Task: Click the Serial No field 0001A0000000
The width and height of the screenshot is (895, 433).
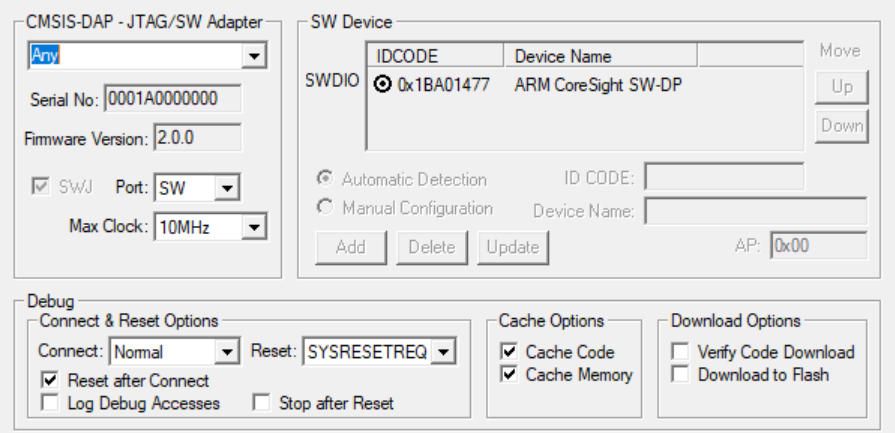Action: [x=172, y=99]
